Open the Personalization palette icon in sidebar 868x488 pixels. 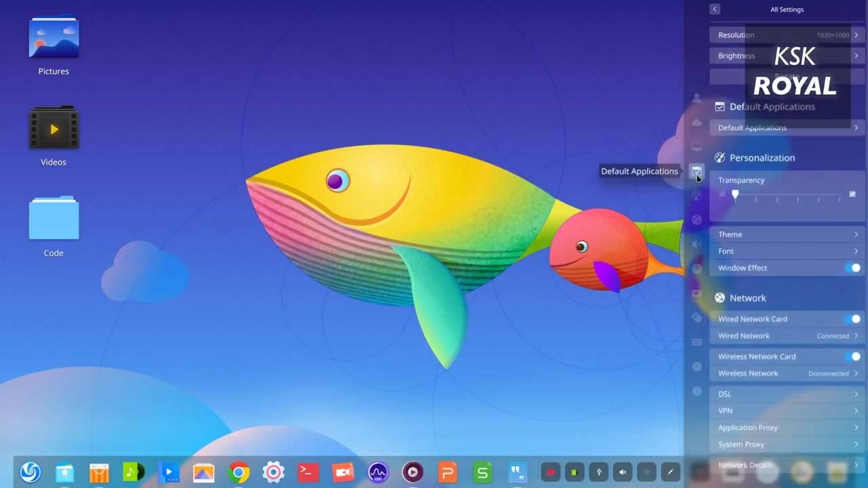(696, 195)
